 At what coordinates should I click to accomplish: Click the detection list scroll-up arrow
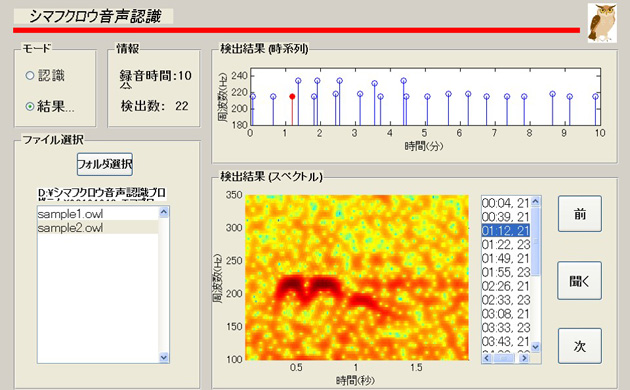pos(536,201)
